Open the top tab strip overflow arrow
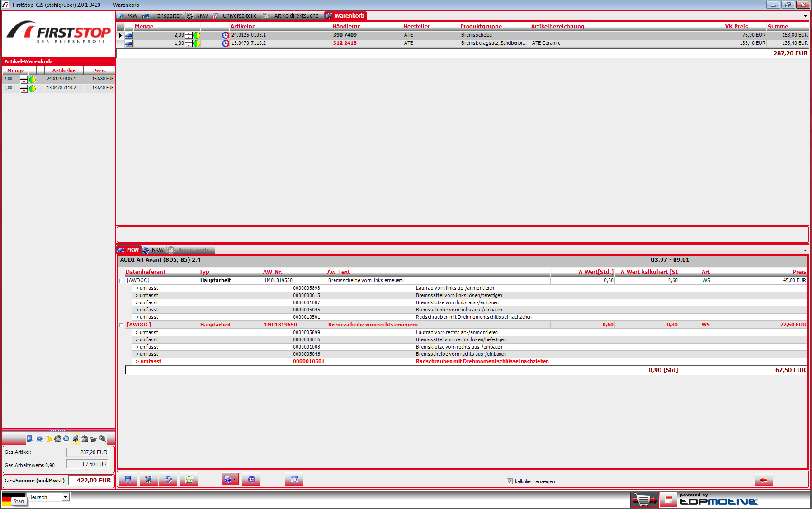Screen dimensions: 812x509 click(805, 16)
